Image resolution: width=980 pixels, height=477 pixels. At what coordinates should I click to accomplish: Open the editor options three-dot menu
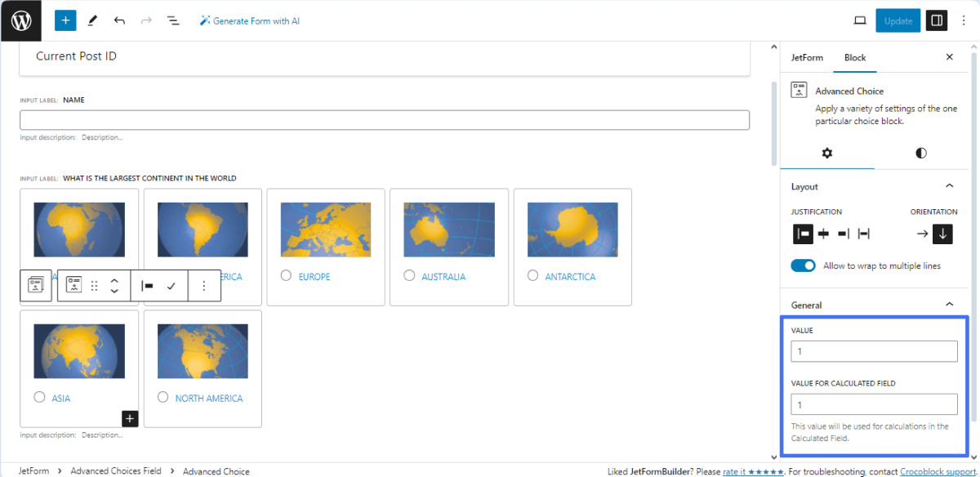pyautogui.click(x=964, y=20)
